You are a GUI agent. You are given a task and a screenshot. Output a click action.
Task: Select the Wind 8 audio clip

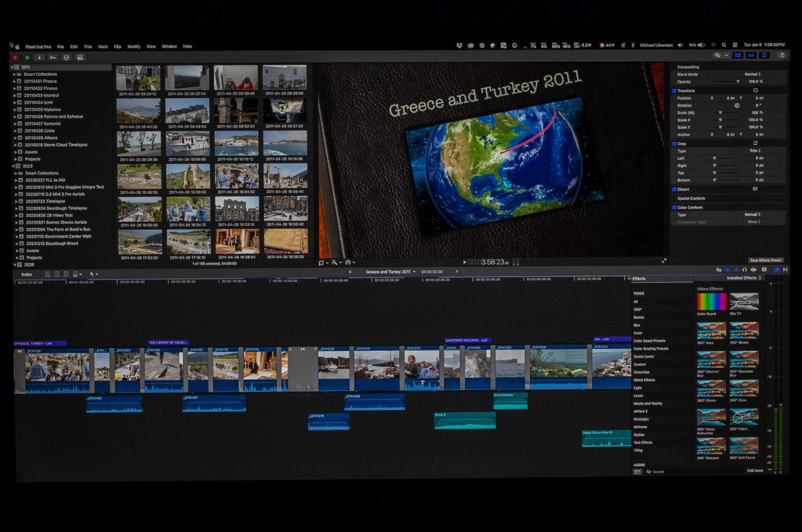click(464, 421)
